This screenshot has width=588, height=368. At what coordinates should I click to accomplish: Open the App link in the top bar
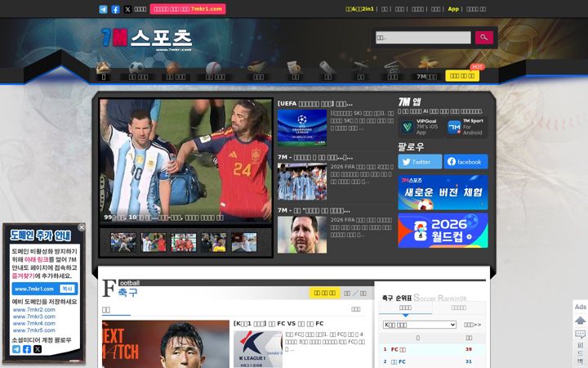click(453, 9)
